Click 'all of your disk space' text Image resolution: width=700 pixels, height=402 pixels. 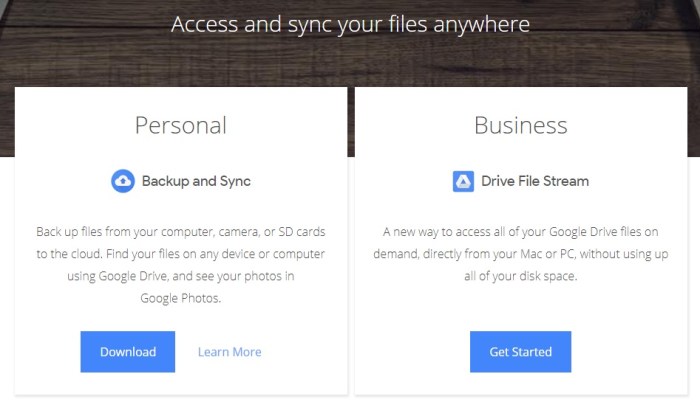pos(520,276)
